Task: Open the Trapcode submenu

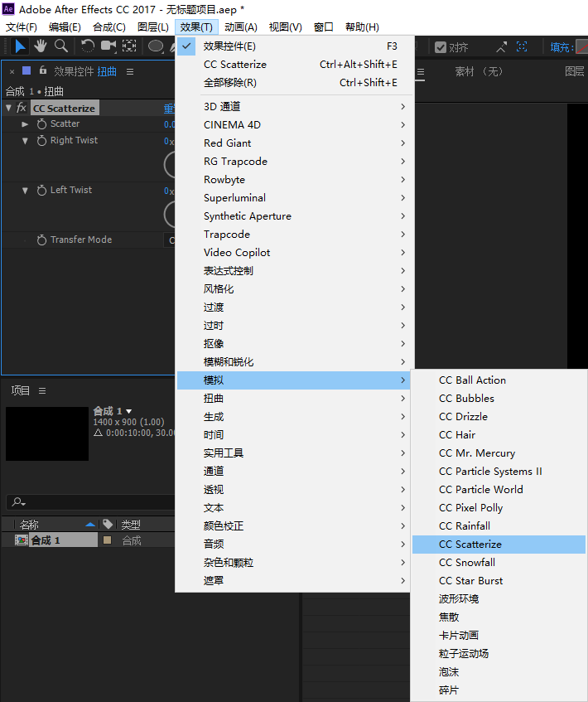Action: click(296, 235)
